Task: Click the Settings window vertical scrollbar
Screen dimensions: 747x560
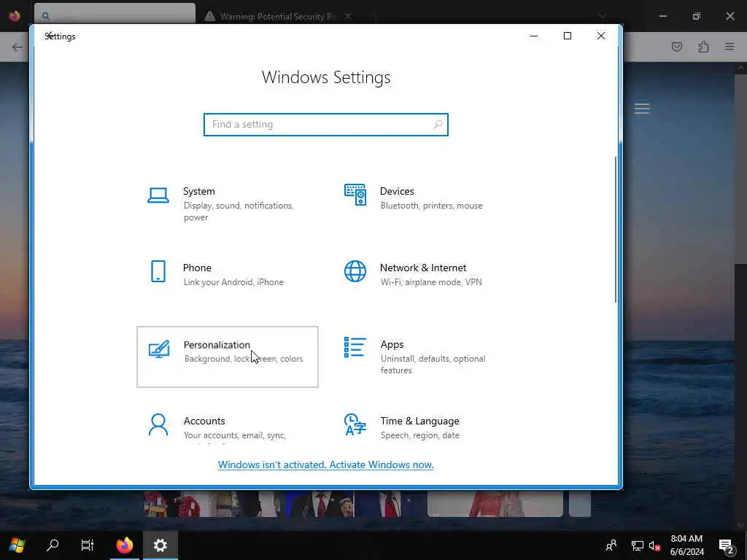Action: [x=615, y=230]
